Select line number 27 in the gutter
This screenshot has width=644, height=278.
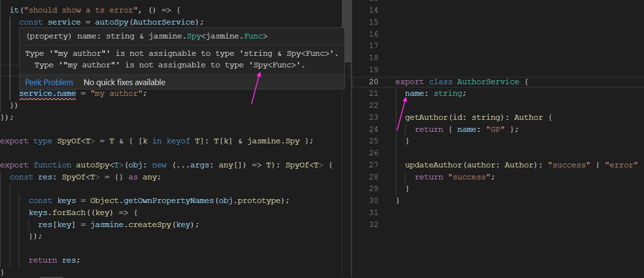point(374,165)
